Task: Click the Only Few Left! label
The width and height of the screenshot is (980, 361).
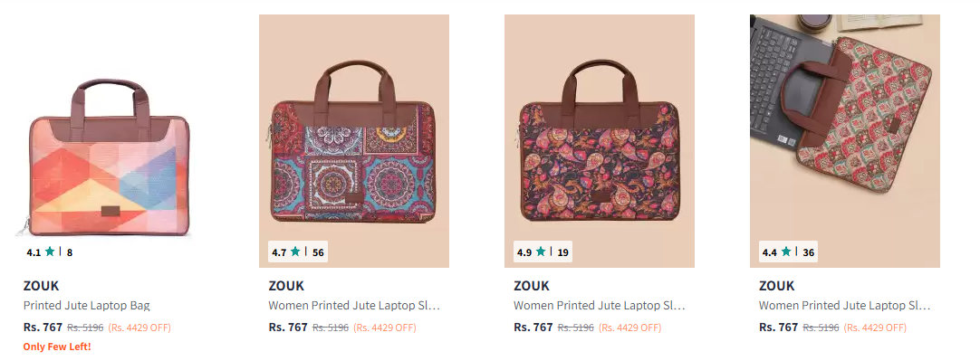Action: (57, 346)
